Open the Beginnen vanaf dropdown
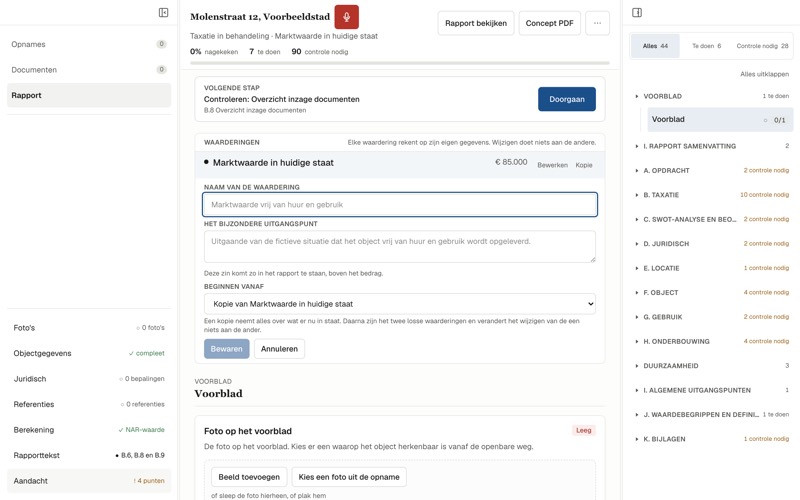The width and height of the screenshot is (800, 500). (399, 304)
